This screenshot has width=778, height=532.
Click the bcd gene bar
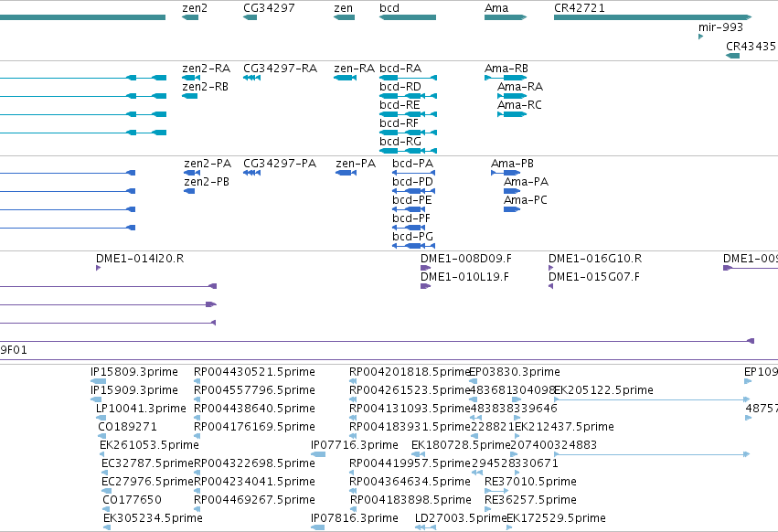pyautogui.click(x=408, y=17)
